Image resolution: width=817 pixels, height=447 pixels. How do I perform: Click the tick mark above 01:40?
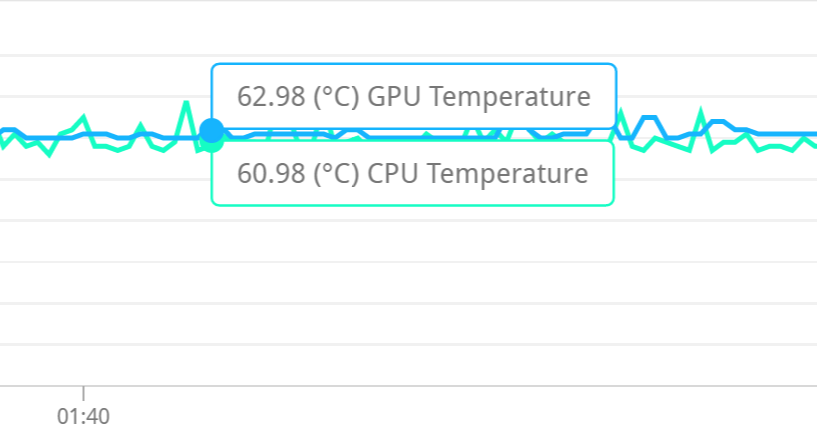pyautogui.click(x=83, y=392)
